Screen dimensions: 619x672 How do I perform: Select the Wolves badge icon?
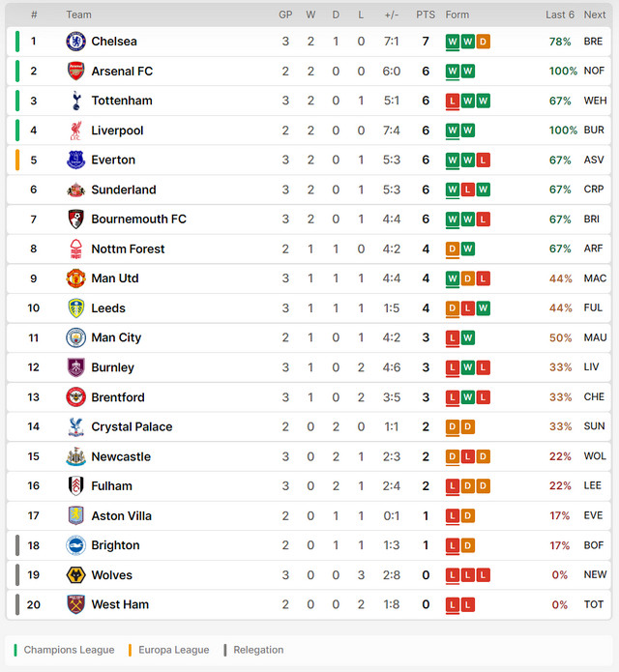point(75,575)
